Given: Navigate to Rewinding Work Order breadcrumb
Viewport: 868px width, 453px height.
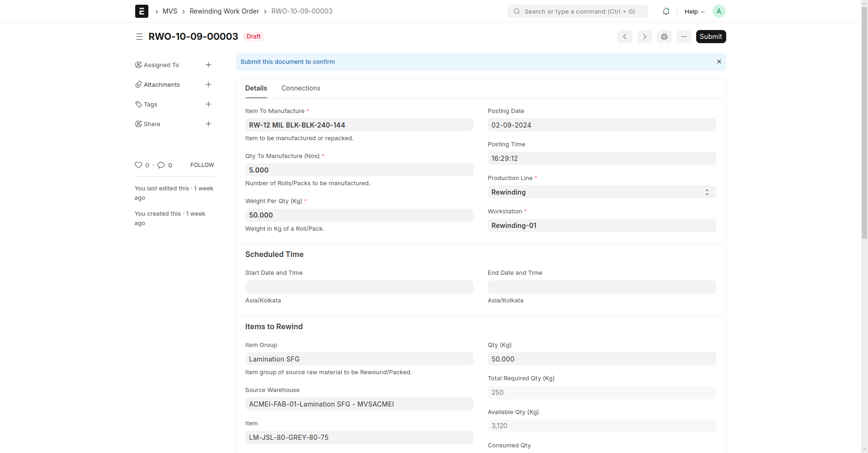Looking at the screenshot, I should 224,11.
